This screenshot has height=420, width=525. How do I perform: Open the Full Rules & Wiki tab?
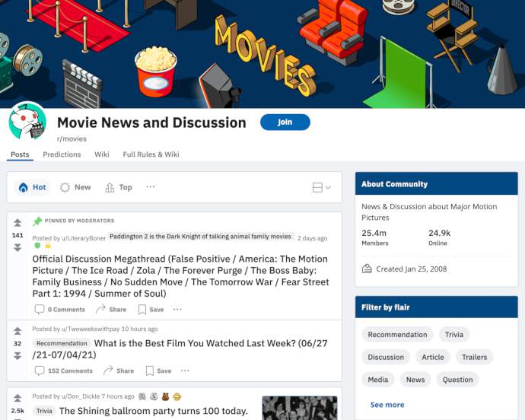(x=151, y=154)
